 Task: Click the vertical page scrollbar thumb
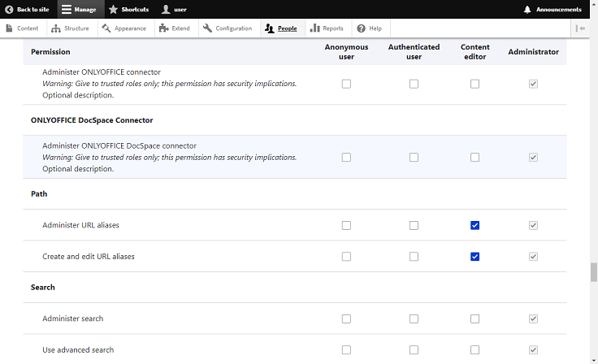coord(594,272)
